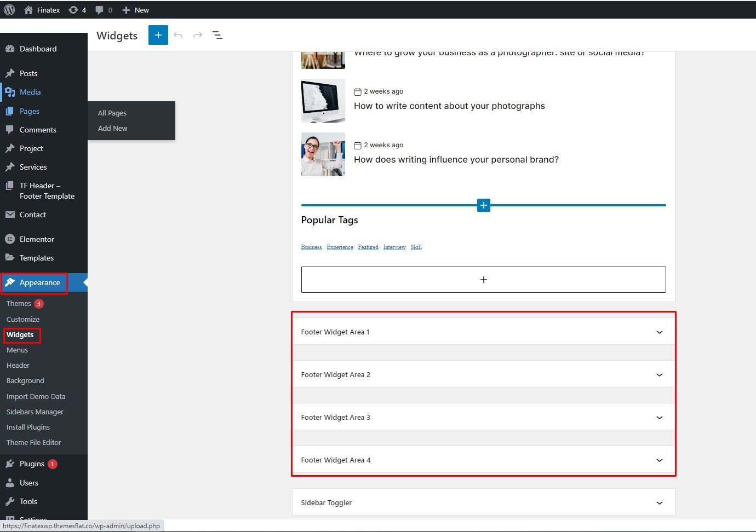Click the Plugins update badge 1
Screen dimensions: 756x532
[x=52, y=464]
